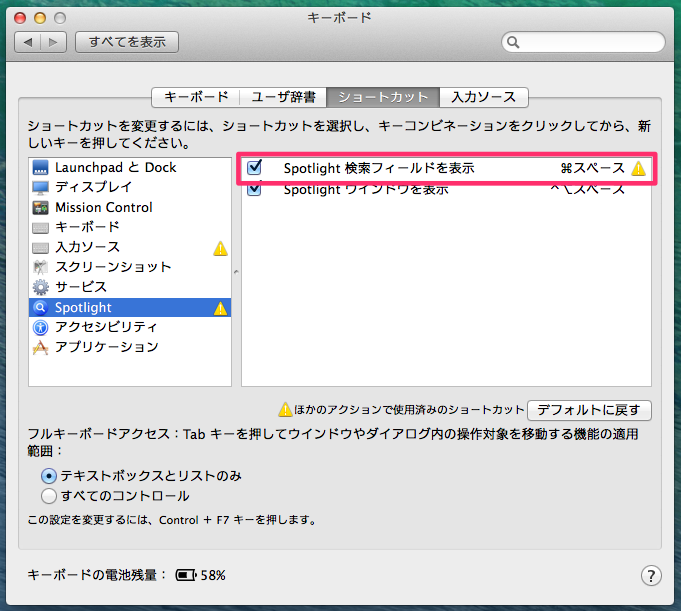
Task: Click the アプリケーション icon
Action: tap(40, 347)
